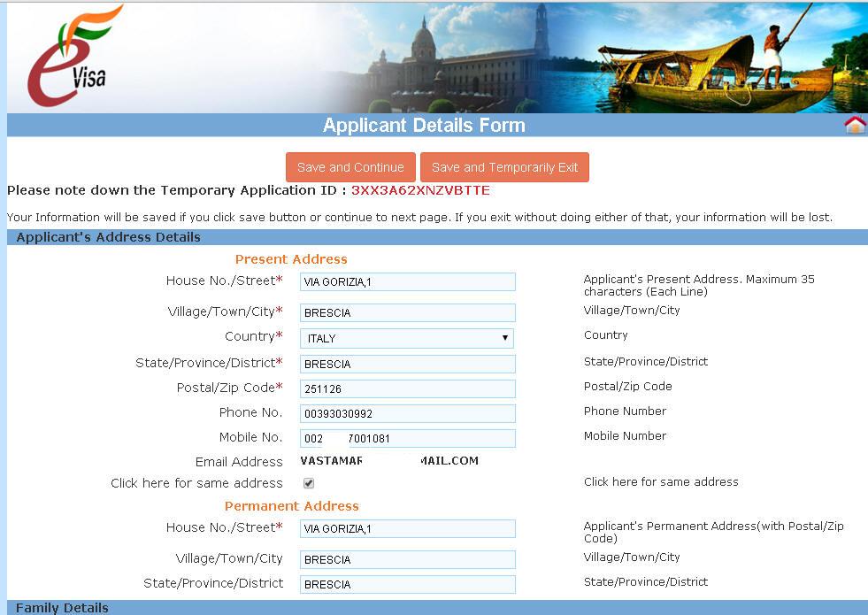Screen dimensions: 868x615
Task: Click the Email Address value text
Action: point(389,461)
